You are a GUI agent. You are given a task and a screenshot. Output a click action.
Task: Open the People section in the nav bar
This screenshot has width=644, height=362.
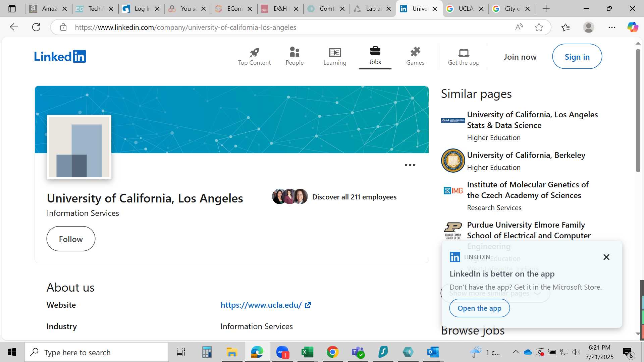[294, 56]
